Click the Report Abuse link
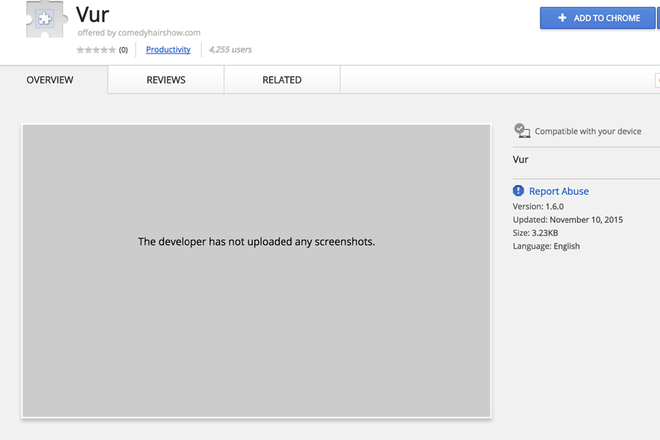The width and height of the screenshot is (660, 440). (558, 191)
